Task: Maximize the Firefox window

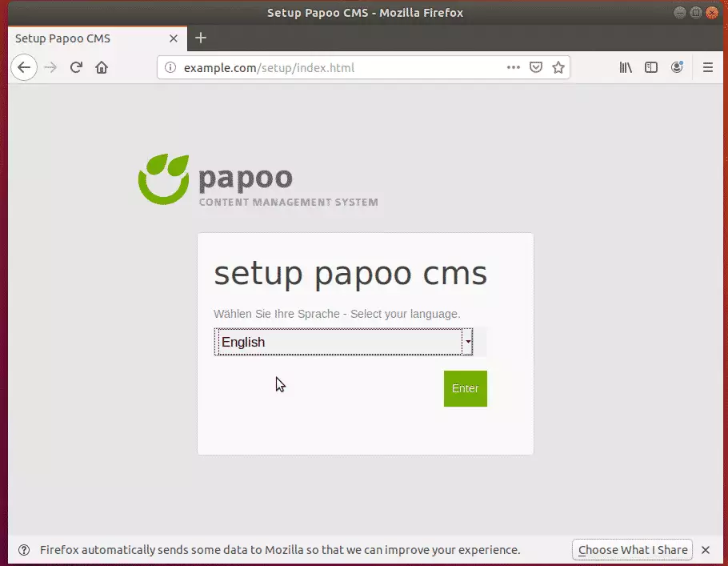Action: click(x=695, y=13)
